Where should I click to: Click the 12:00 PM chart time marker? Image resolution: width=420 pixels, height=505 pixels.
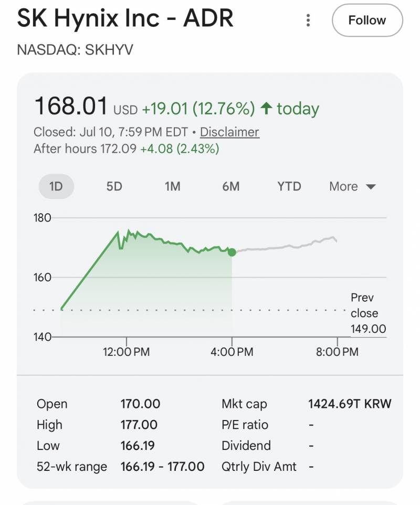(126, 352)
